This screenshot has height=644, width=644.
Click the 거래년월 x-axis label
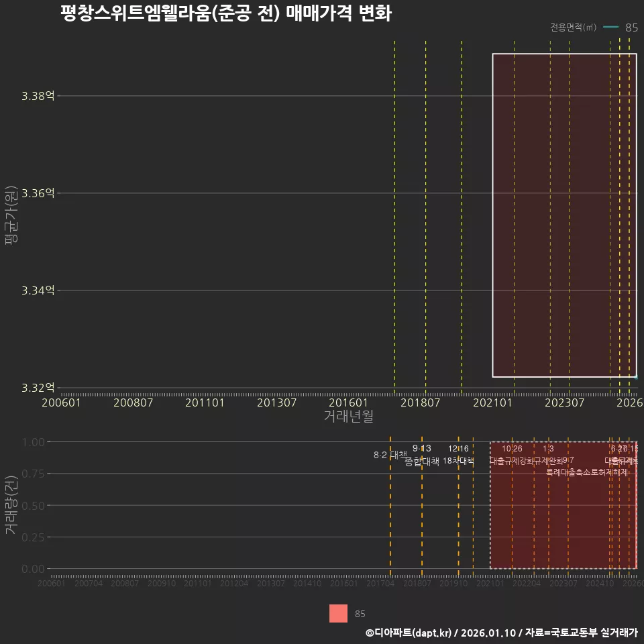(x=349, y=415)
